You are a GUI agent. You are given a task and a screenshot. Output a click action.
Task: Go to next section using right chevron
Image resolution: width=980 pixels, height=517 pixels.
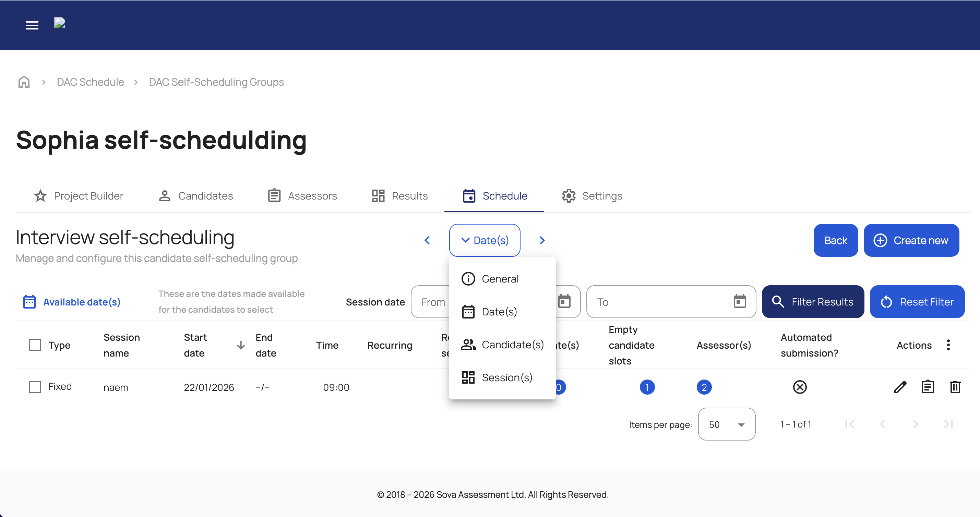(542, 240)
